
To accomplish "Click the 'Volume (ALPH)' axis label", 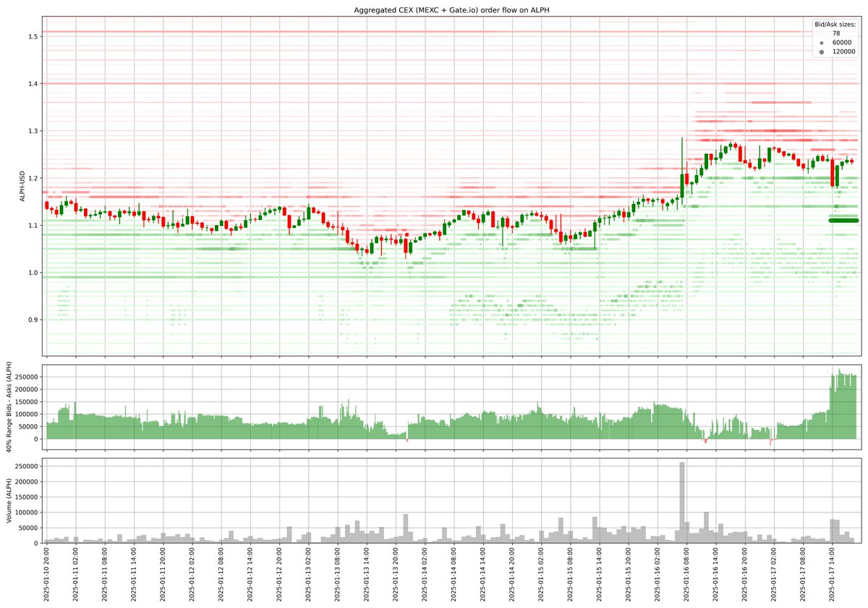I will (x=11, y=500).
